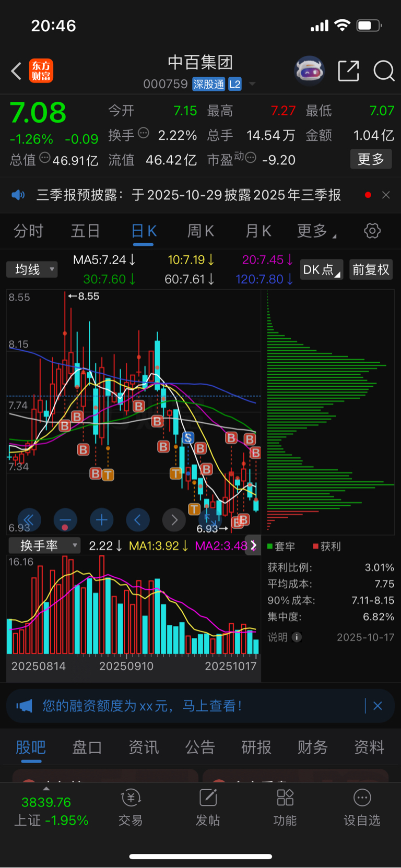Expand stock title dropdown arrow
This screenshot has height=868, width=401.
click(252, 84)
